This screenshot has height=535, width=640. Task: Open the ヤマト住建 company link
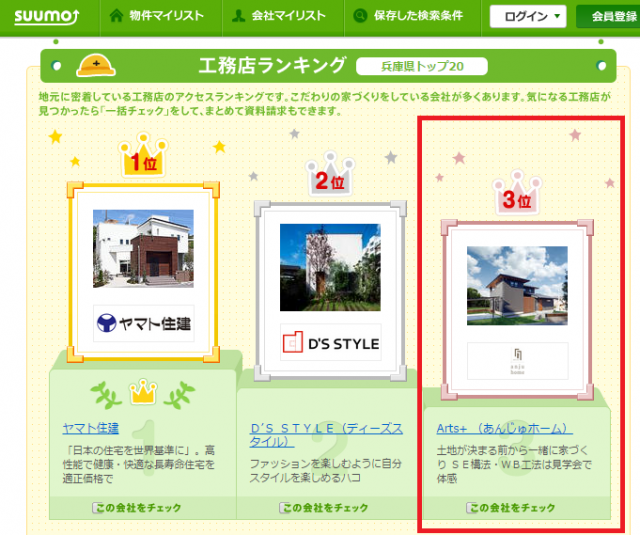click(x=91, y=428)
